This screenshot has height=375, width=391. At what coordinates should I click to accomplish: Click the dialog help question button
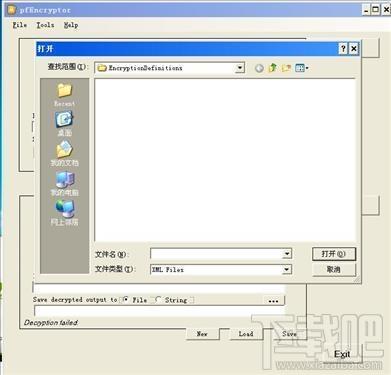tap(343, 49)
